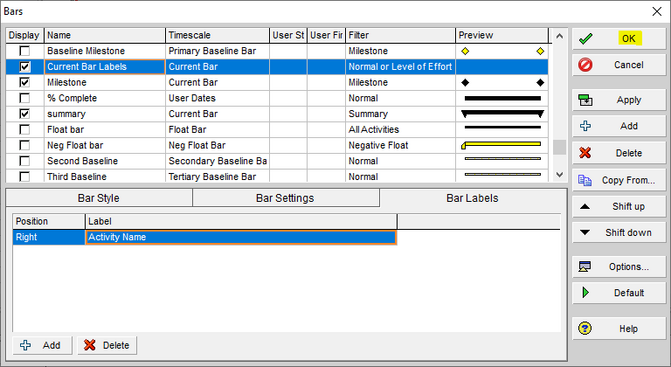
Task: Click the Name column header
Action: click(x=105, y=35)
